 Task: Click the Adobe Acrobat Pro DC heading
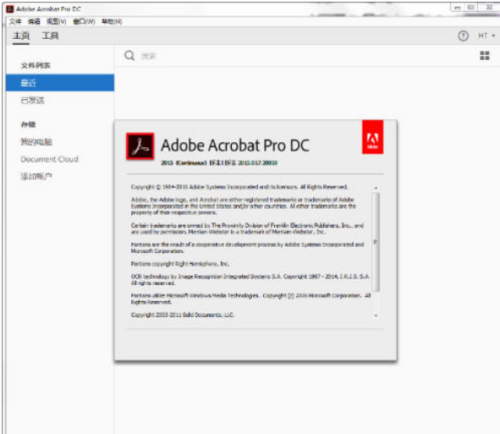tap(235, 146)
